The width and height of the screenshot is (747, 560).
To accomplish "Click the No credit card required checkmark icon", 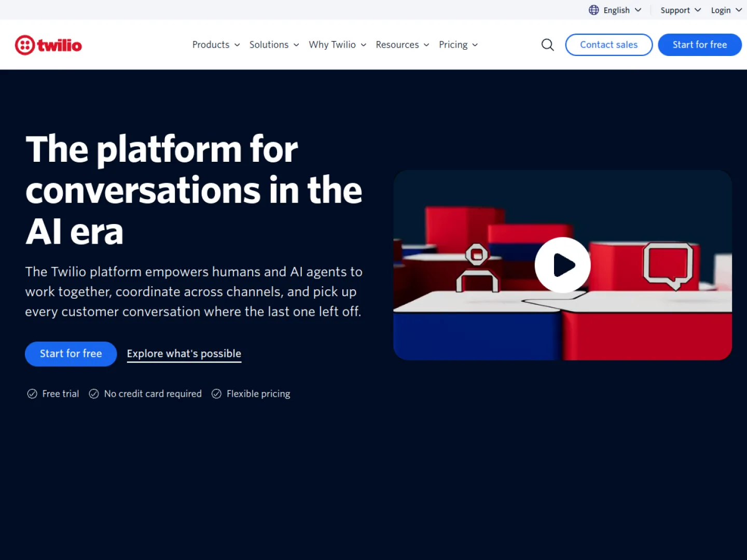I will [94, 394].
